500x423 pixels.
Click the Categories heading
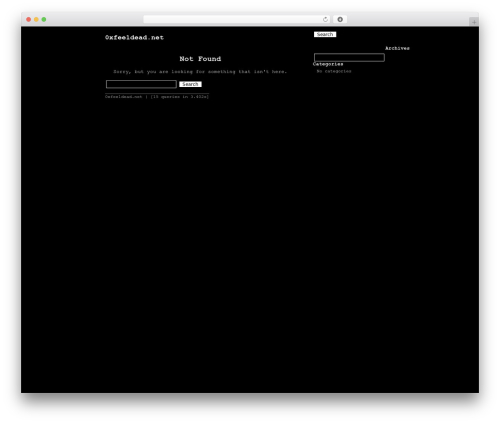328,64
